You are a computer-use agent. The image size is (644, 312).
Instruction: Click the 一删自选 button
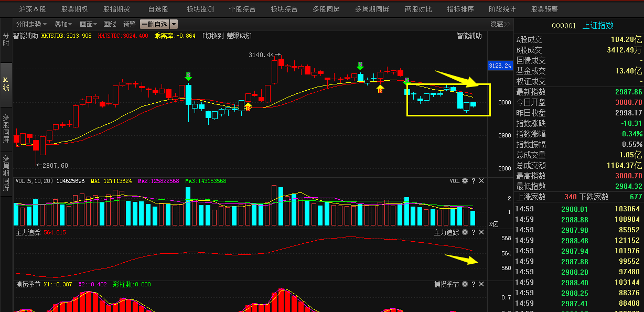click(155, 24)
